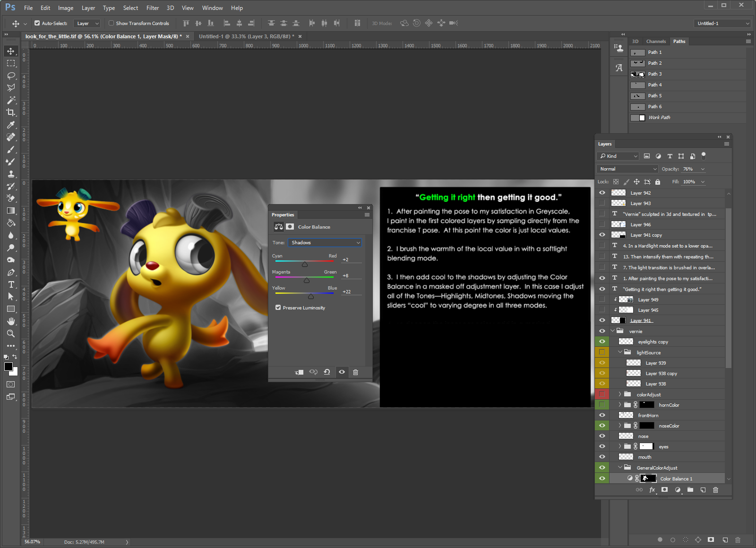756x548 pixels.
Task: Select the Hand tool
Action: coord(11,321)
